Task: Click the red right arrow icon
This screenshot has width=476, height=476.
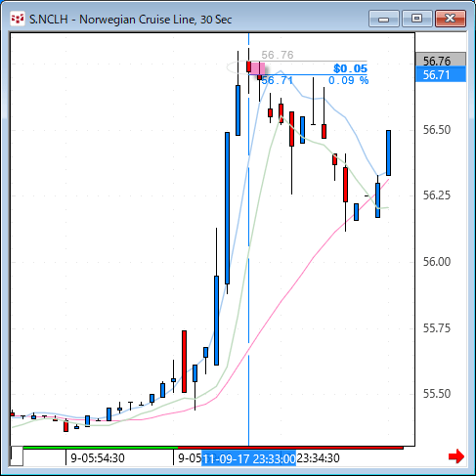Action: click(456, 456)
